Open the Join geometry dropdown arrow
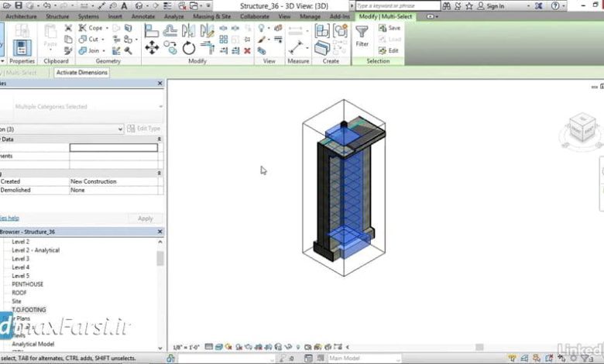This screenshot has height=364, width=604. coord(104,50)
